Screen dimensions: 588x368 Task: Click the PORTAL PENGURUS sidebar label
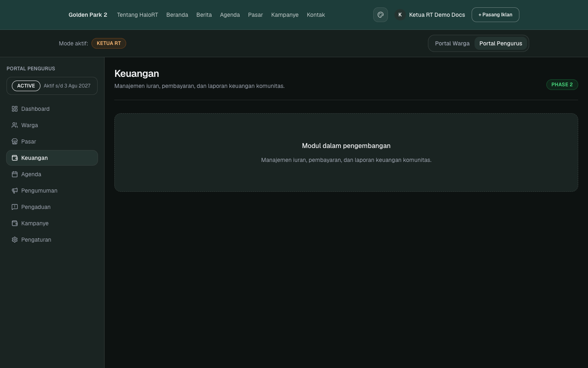point(31,69)
